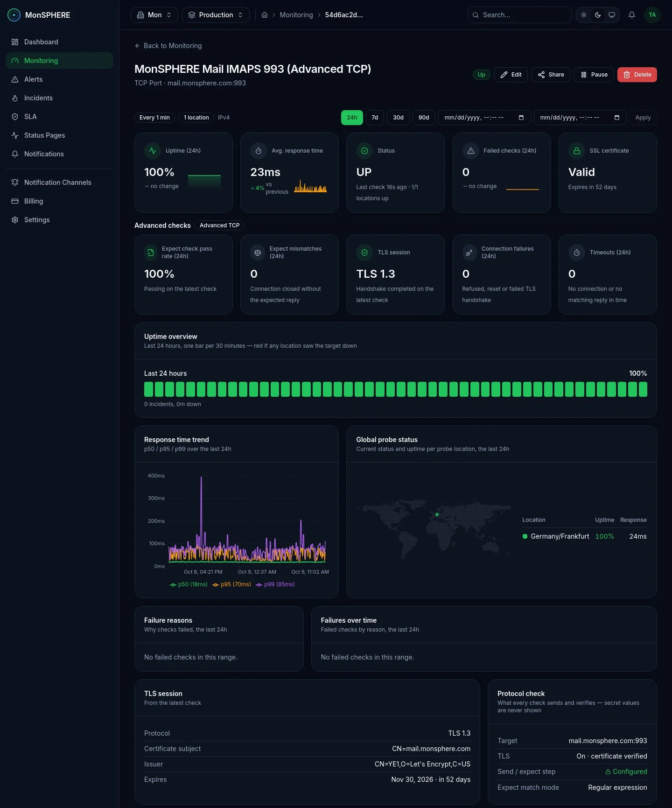Open the TA user avatar menu
This screenshot has width=672, height=808.
tap(652, 15)
